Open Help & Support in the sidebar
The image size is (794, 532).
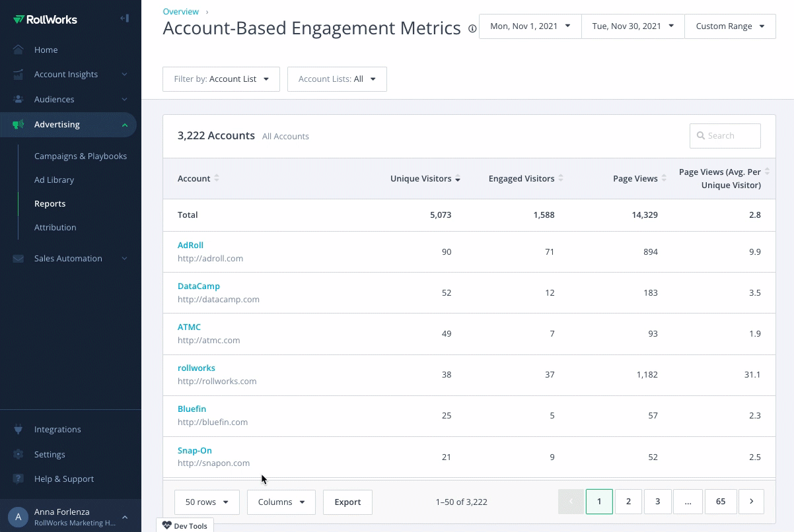[x=64, y=479]
